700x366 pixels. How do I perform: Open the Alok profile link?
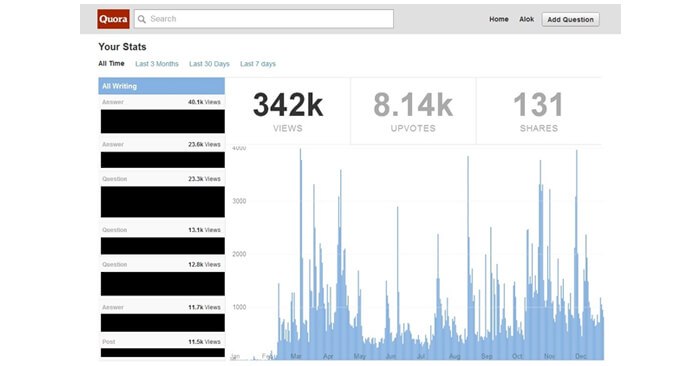pos(526,19)
